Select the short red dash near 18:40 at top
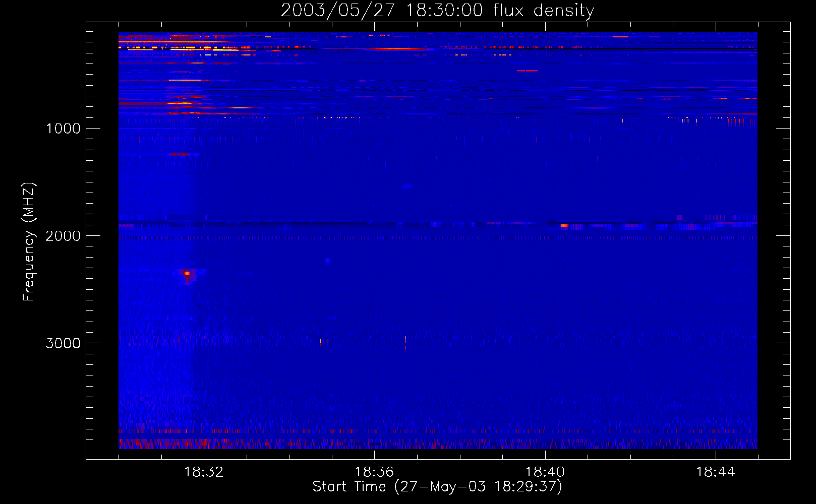Screen dimensions: 816x504 tap(527, 71)
